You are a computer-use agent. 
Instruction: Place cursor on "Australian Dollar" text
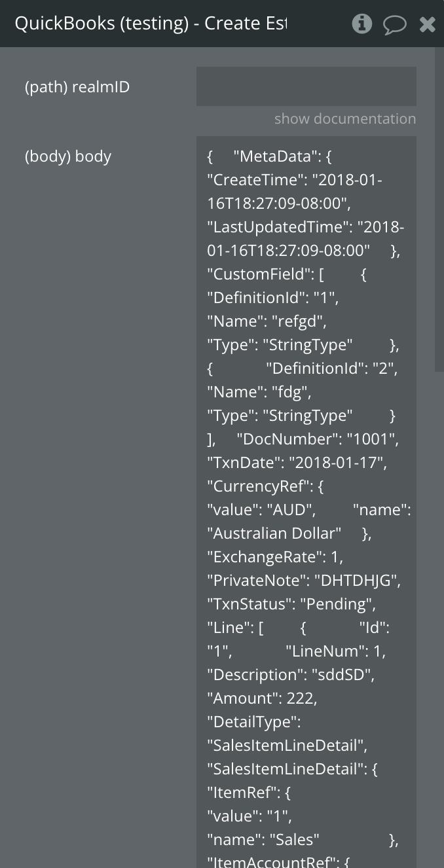[274, 533]
